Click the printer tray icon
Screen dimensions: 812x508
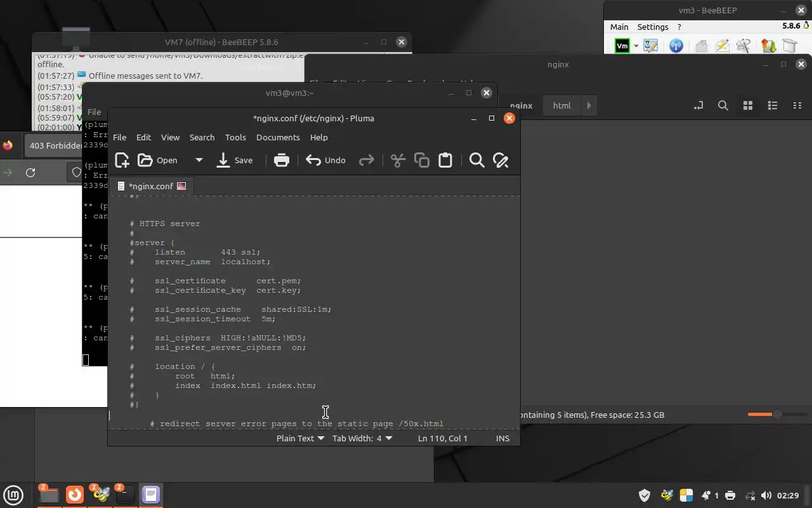(730, 495)
